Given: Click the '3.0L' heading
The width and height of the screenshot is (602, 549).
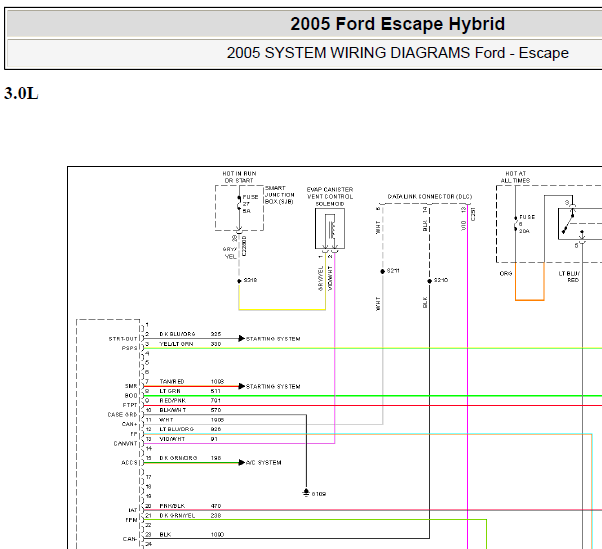Looking at the screenshot, I should coord(21,93).
